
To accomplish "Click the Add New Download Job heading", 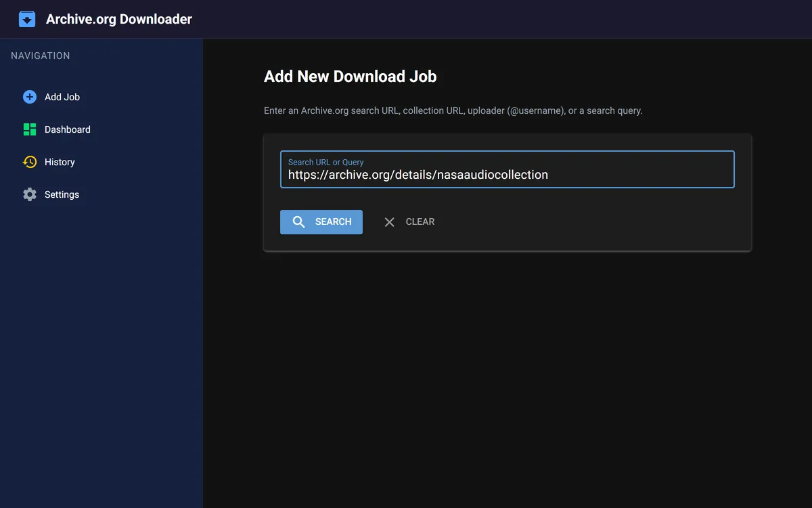I will click(351, 77).
